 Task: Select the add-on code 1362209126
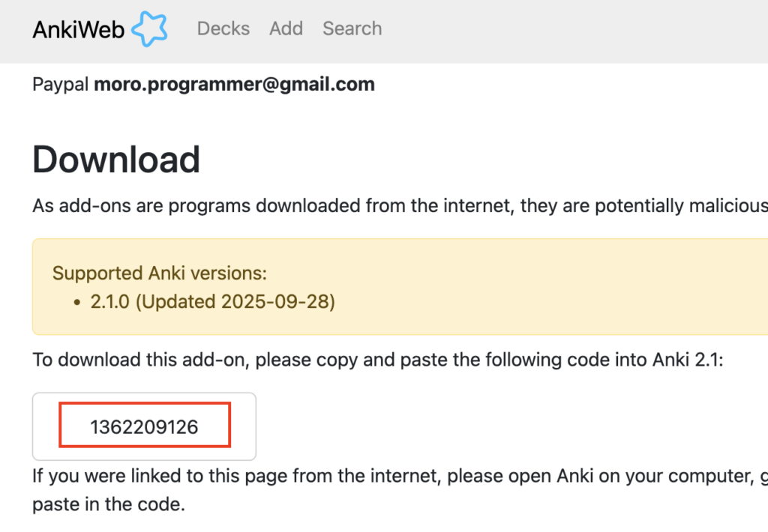[144, 427]
